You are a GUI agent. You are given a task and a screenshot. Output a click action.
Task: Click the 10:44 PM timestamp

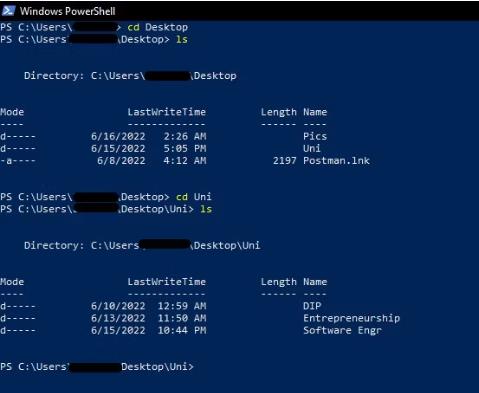pos(182,330)
